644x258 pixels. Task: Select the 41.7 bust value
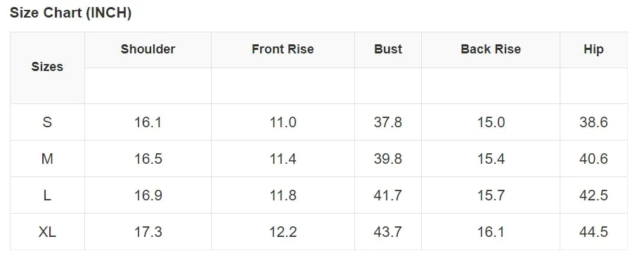point(388,195)
